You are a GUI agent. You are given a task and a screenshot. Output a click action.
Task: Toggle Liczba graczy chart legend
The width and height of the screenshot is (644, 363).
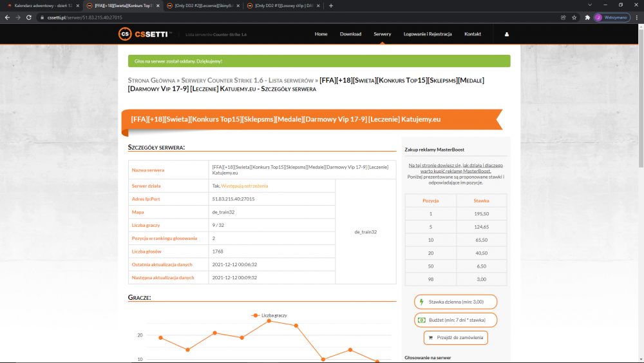(269, 315)
